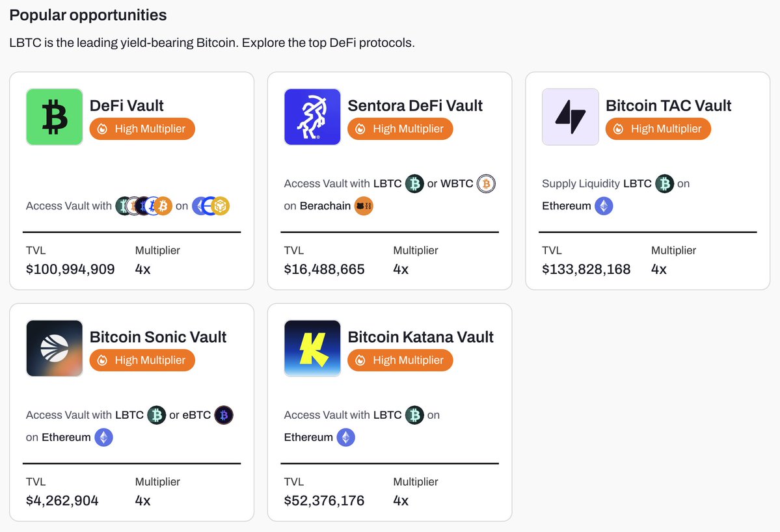Click the 4x multiplier in Bitcoin Sonic card

[x=142, y=500]
